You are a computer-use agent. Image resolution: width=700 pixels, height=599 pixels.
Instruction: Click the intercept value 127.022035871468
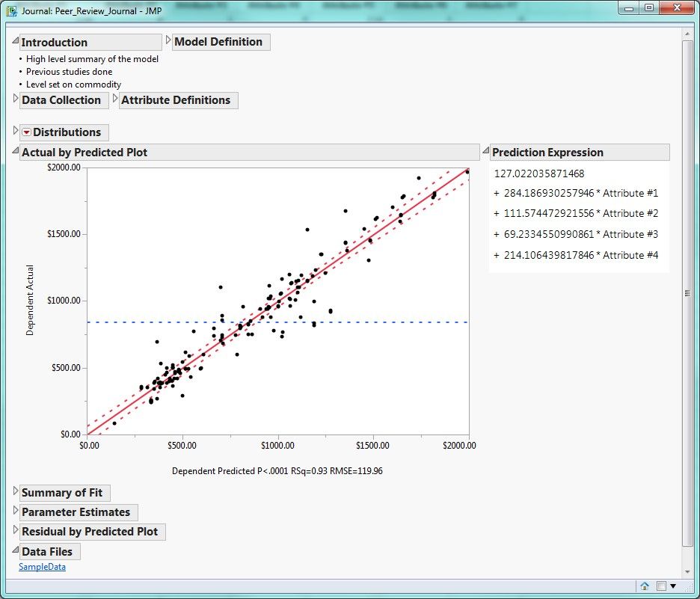(539, 173)
